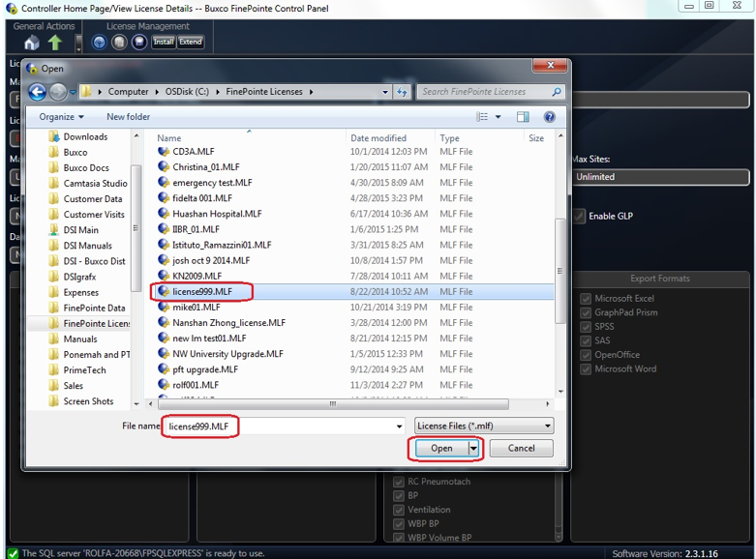The image size is (756, 559).
Task: Sort by Type column header
Action: click(x=449, y=138)
